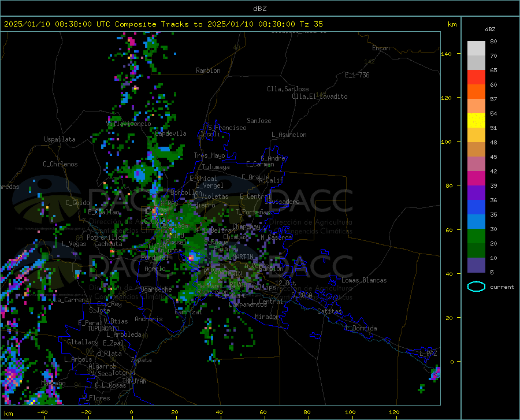Click the legend value 48
This screenshot has height=420, width=520.
[493, 143]
